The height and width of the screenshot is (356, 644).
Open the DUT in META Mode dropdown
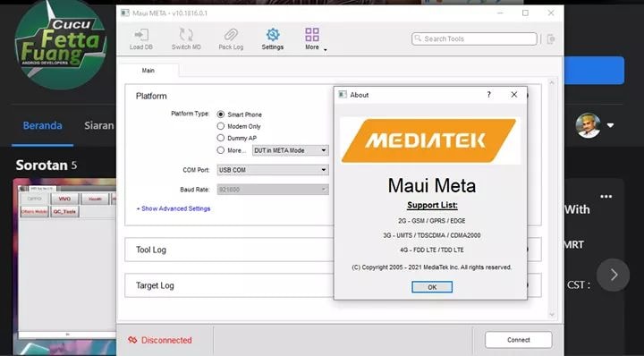(291, 150)
